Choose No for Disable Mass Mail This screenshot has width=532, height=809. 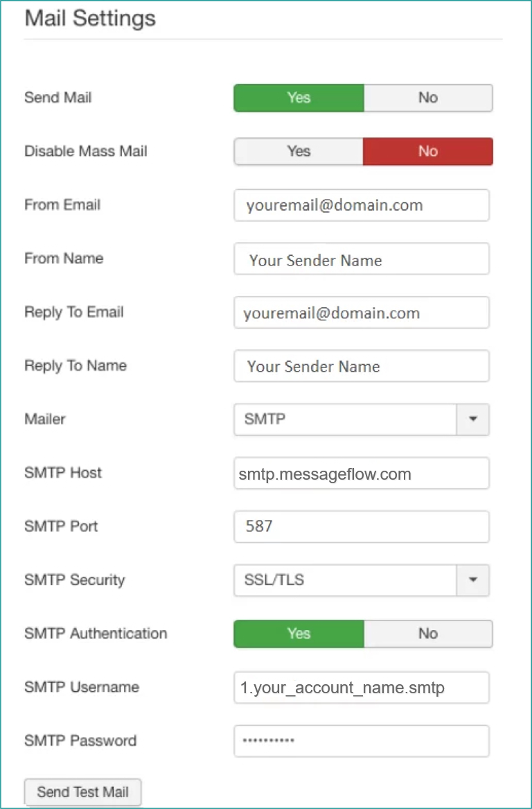[428, 151]
